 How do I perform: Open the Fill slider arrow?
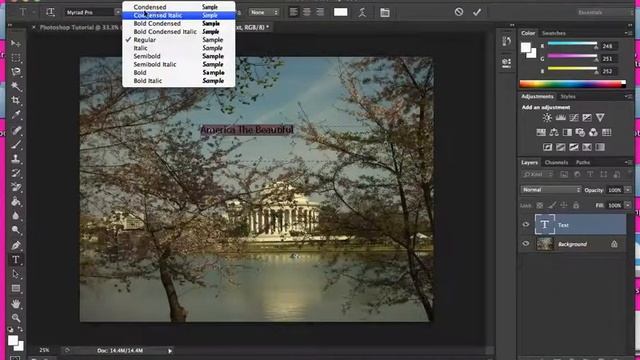point(628,205)
